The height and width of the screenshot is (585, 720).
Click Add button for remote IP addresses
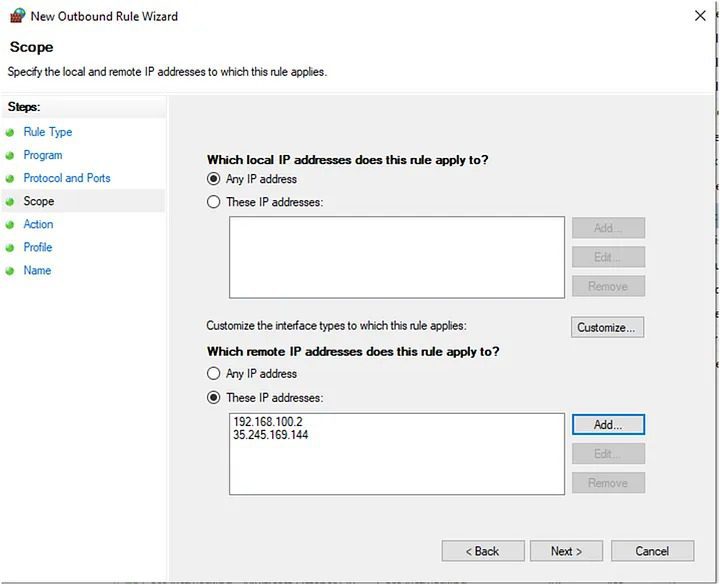608,425
